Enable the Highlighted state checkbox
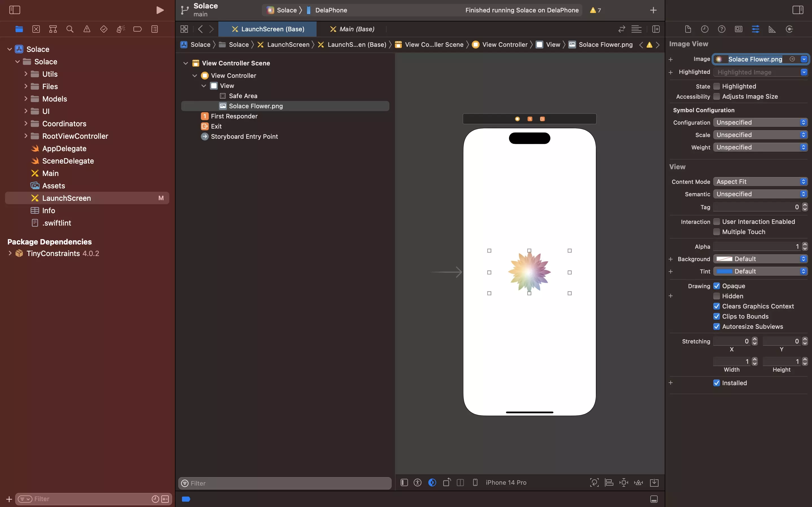Image resolution: width=812 pixels, height=507 pixels. 716,87
